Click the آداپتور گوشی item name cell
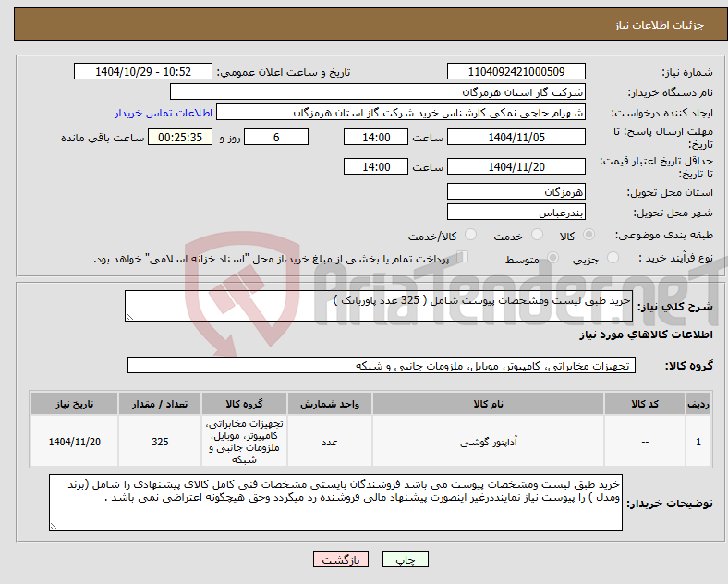The height and width of the screenshot is (584, 728). (488, 442)
